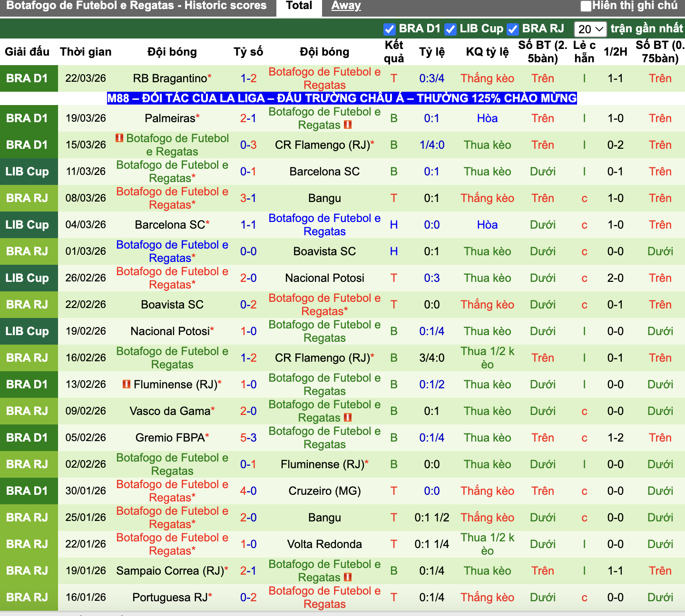Disable the BRA RJ filter checkbox
685x616 pixels.
[512, 29]
